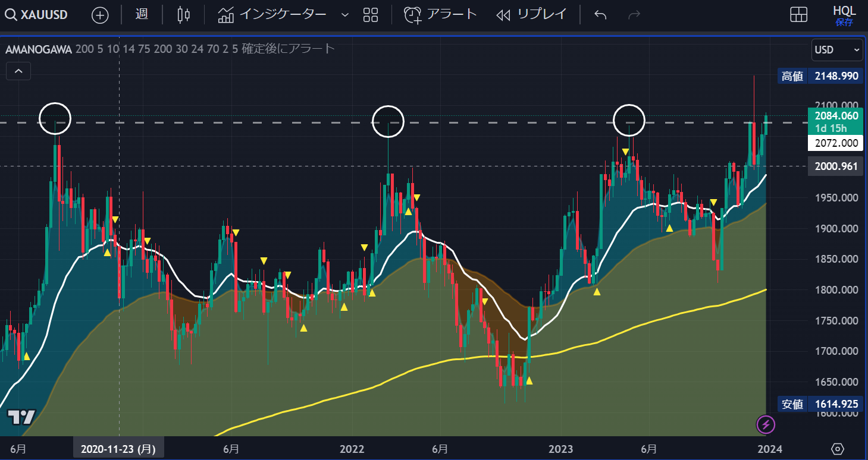Click the AMANOGAWA indicator legend title
The image size is (868, 460).
[39, 49]
